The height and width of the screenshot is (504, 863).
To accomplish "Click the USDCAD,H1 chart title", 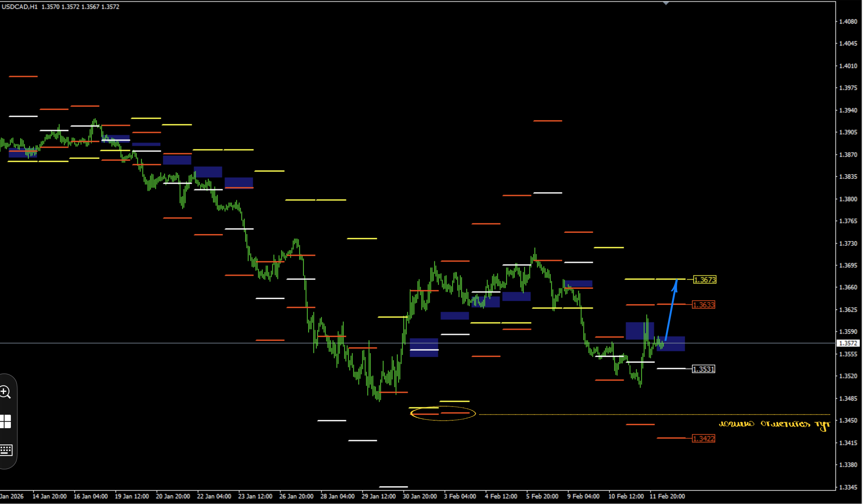I will 20,6.
